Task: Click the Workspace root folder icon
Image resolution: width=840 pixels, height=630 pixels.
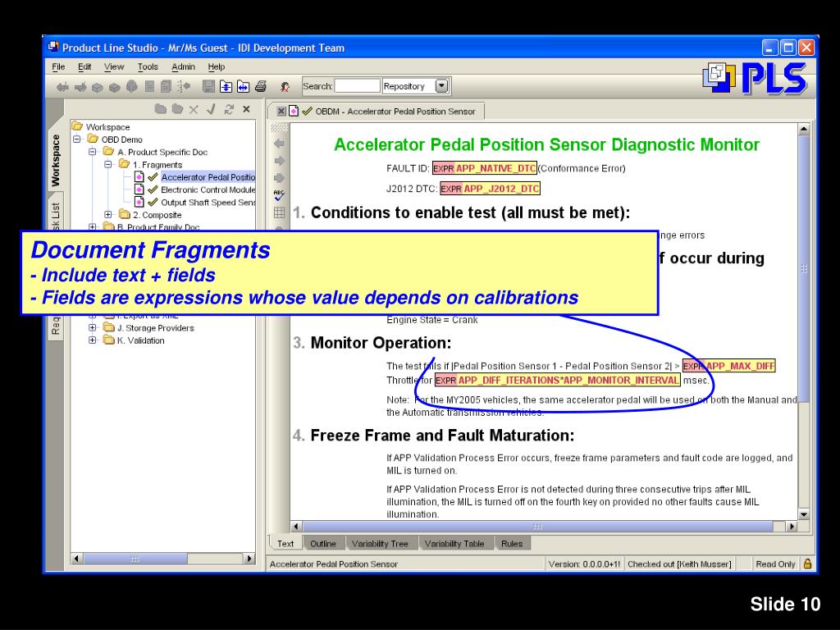Action: tap(77, 126)
